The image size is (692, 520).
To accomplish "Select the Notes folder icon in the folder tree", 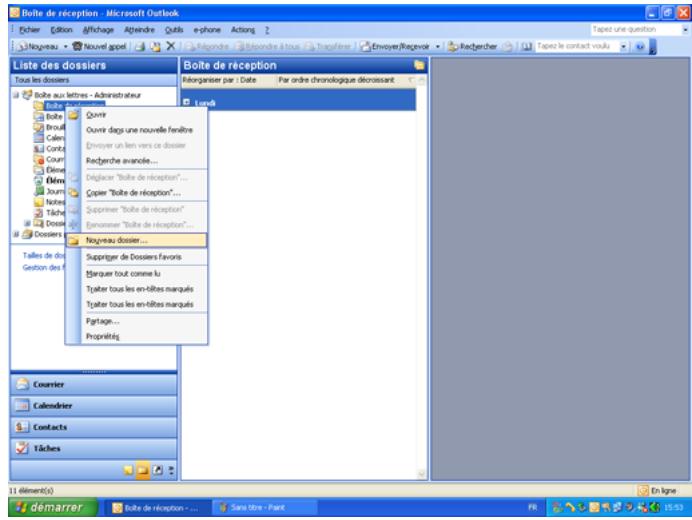I will pyautogui.click(x=39, y=202).
